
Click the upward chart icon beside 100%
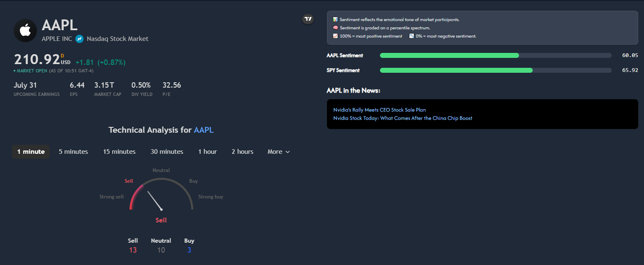tap(335, 36)
